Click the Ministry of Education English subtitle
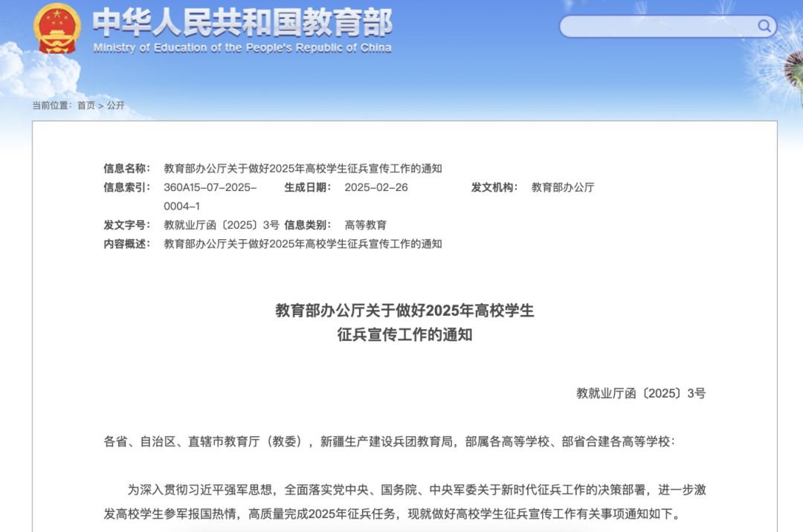 pos(242,48)
